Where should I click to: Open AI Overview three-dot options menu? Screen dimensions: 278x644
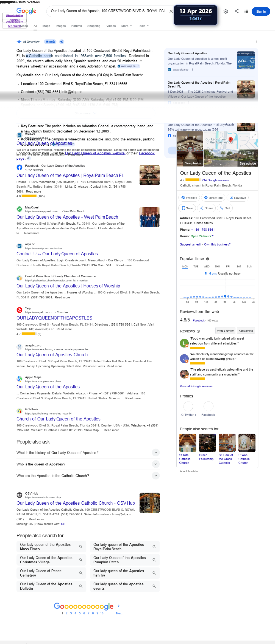point(256,42)
